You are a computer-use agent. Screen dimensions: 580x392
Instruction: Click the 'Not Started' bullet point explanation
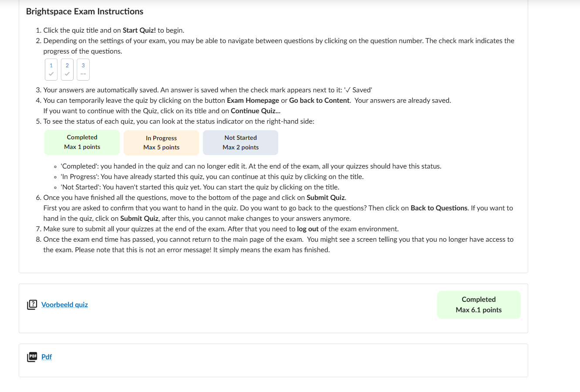pyautogui.click(x=200, y=187)
